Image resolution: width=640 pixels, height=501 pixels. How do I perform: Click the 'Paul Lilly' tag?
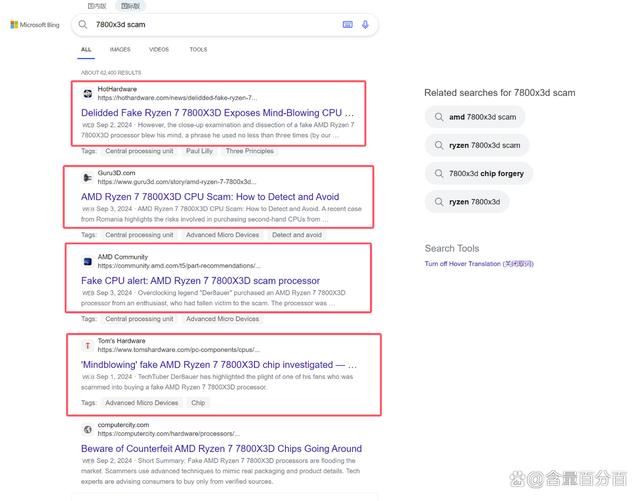(x=199, y=151)
